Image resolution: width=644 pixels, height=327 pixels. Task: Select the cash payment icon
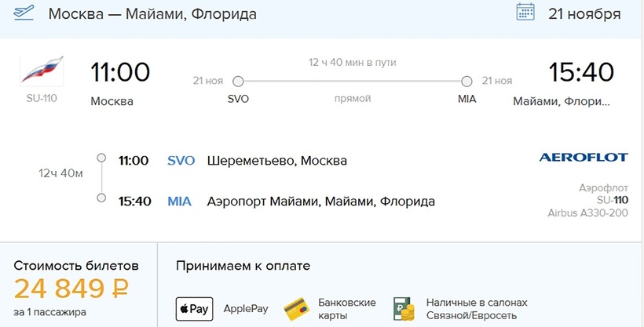(x=403, y=308)
